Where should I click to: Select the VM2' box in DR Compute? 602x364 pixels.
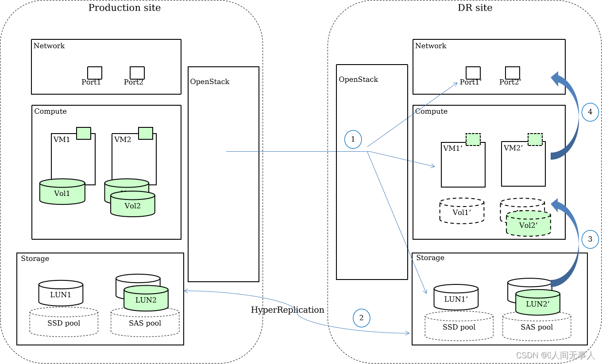[x=524, y=164]
